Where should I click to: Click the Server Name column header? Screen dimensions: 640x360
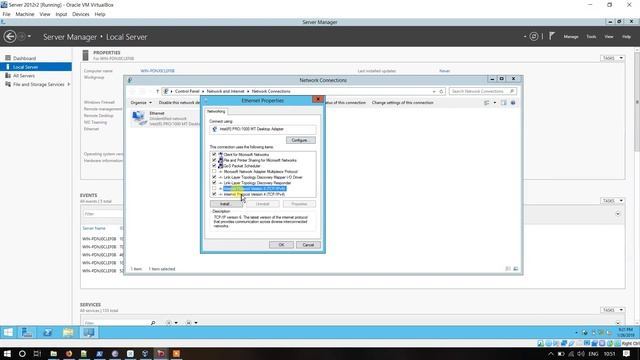pyautogui.click(x=94, y=228)
